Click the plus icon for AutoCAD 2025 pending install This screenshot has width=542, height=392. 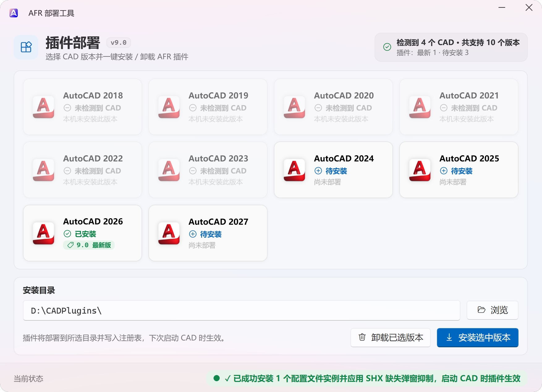point(444,171)
